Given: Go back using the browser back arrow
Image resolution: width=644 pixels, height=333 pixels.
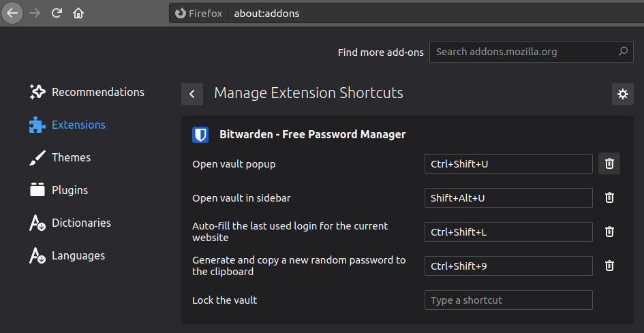Looking at the screenshot, I should 12,13.
